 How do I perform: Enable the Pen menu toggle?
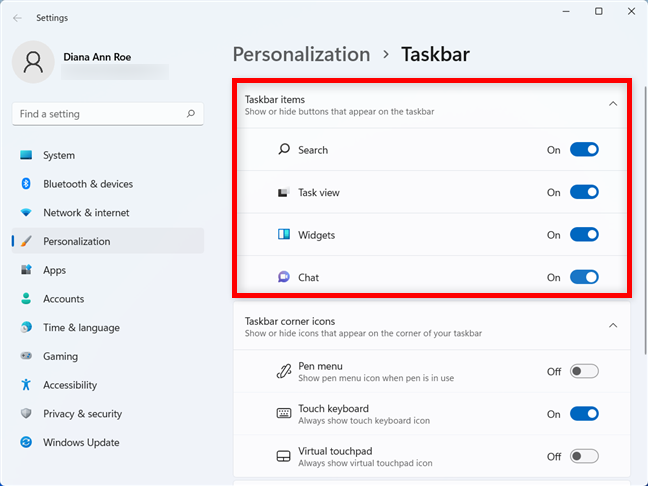tap(584, 371)
